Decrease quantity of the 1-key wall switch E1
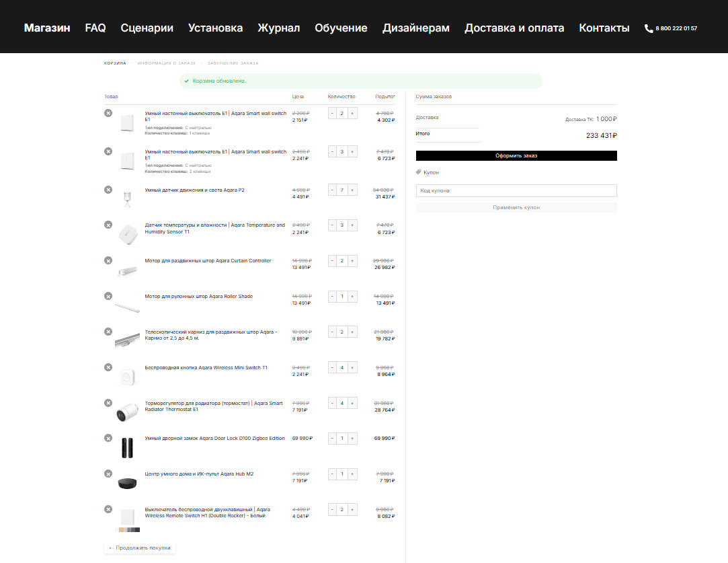 pos(333,114)
